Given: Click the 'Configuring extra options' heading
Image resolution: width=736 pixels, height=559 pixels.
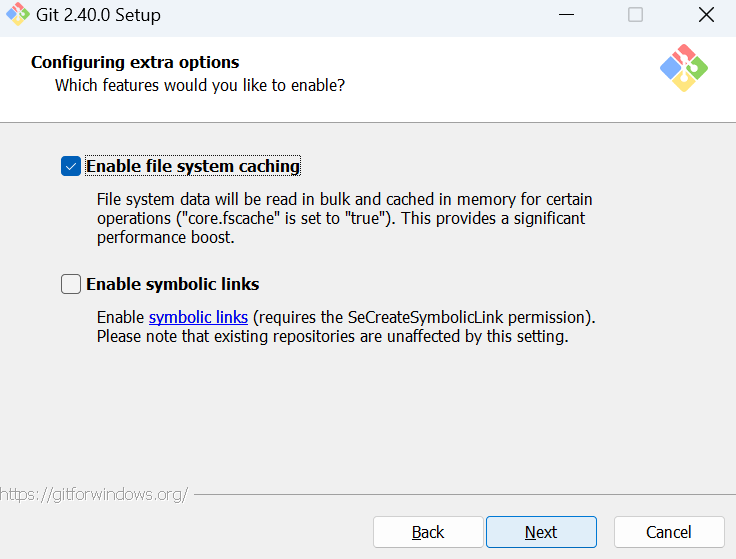Looking at the screenshot, I should tap(135, 62).
